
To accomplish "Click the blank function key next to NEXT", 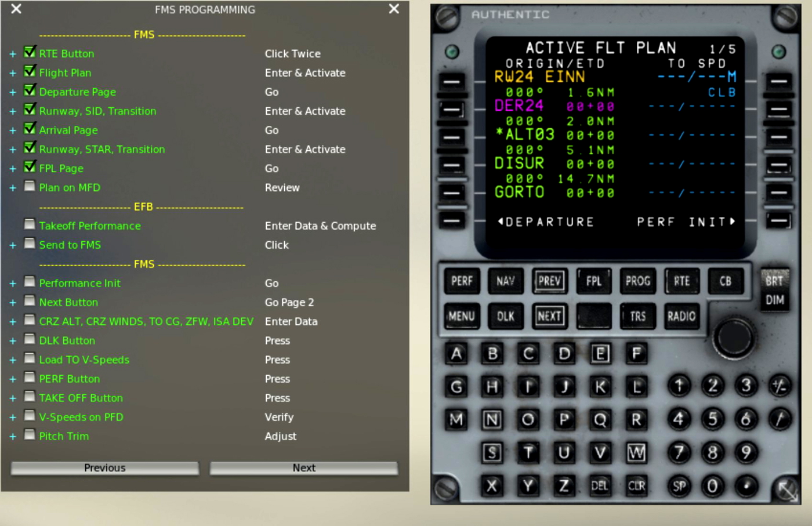I will coord(593,316).
